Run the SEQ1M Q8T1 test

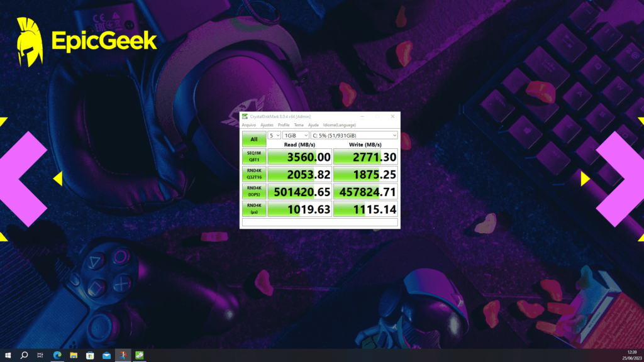click(x=254, y=156)
